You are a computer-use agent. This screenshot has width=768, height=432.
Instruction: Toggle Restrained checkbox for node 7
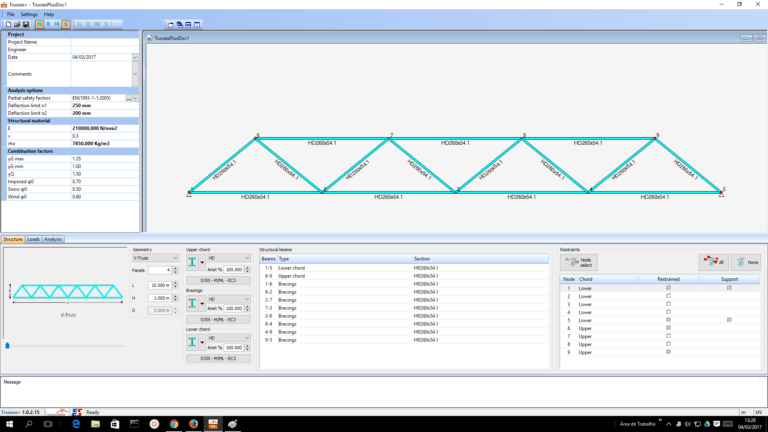tap(668, 336)
